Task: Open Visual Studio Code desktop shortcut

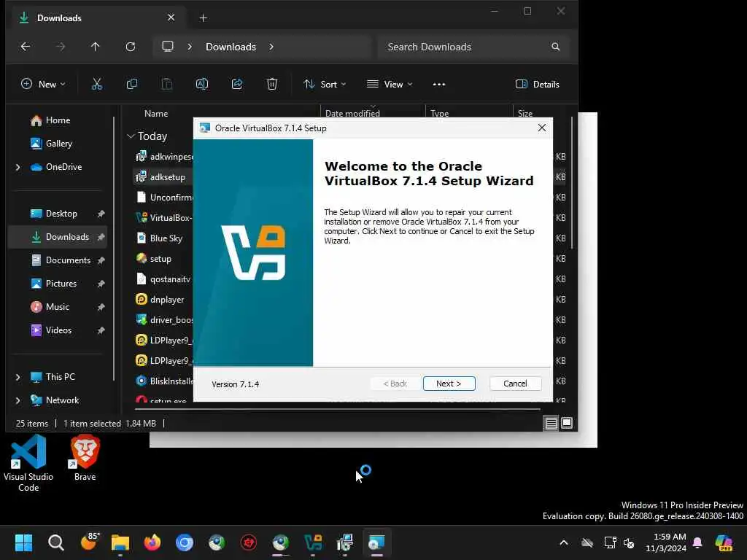Action: point(28,463)
